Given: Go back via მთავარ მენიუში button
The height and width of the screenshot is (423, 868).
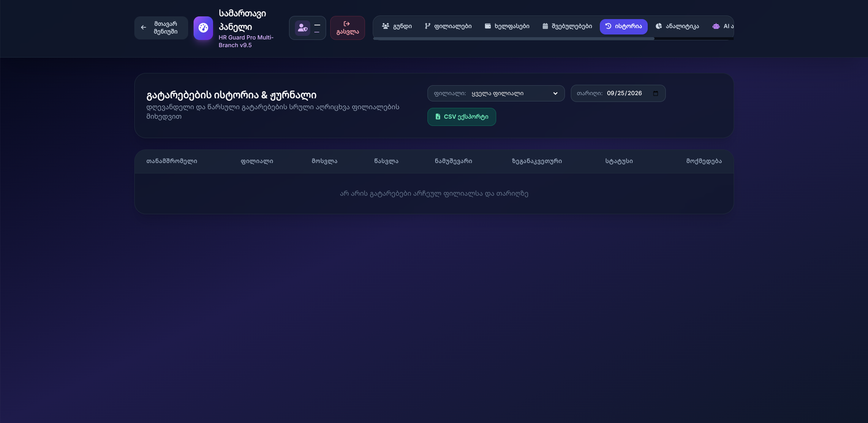Looking at the screenshot, I should 161,28.
